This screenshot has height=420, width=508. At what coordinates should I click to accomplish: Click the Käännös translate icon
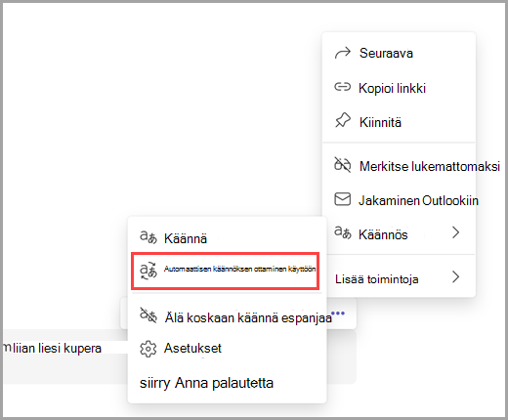click(x=343, y=232)
